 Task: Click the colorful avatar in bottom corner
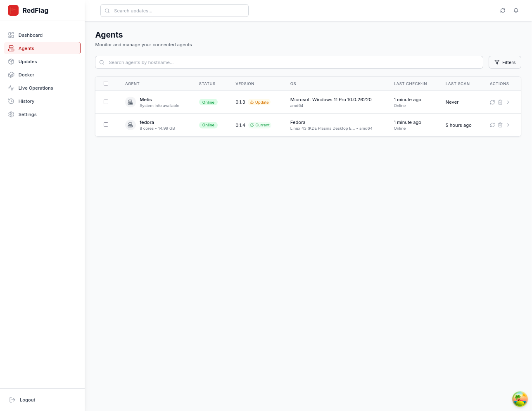point(520,399)
